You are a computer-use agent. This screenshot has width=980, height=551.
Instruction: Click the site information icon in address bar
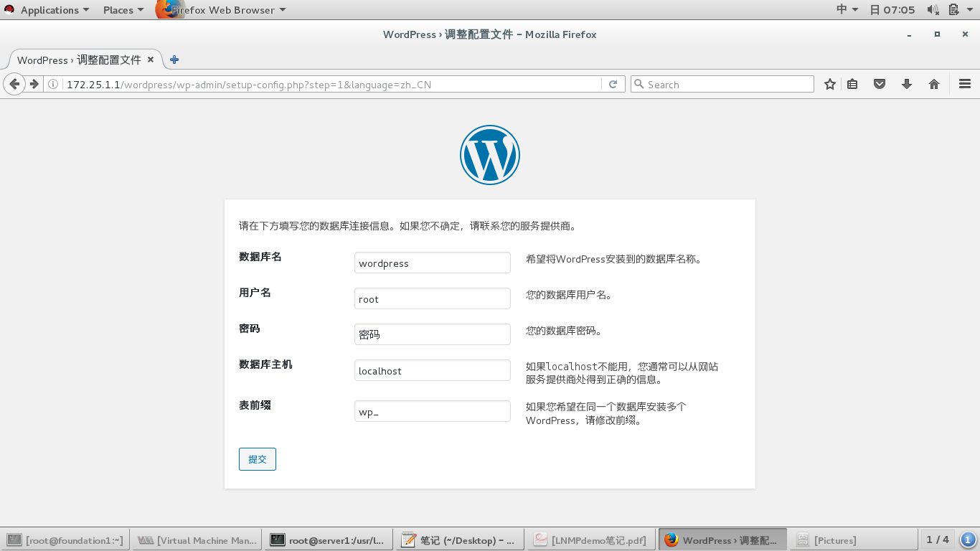(53, 85)
